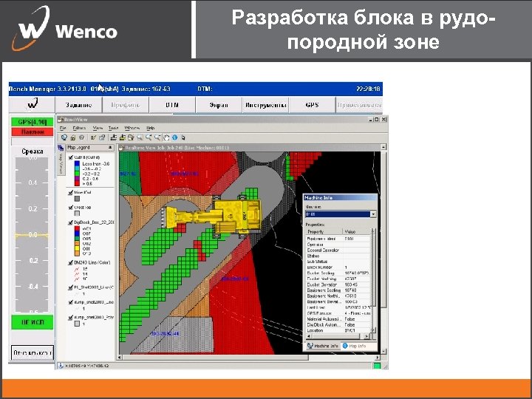Open the Editors menu in BenchView
The height and width of the screenshot is (399, 532).
click(x=79, y=129)
